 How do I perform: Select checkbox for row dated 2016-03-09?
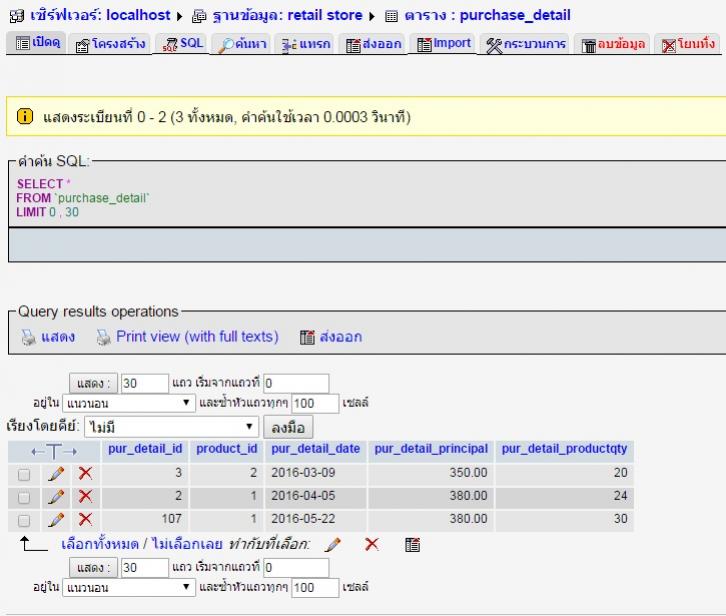24,475
